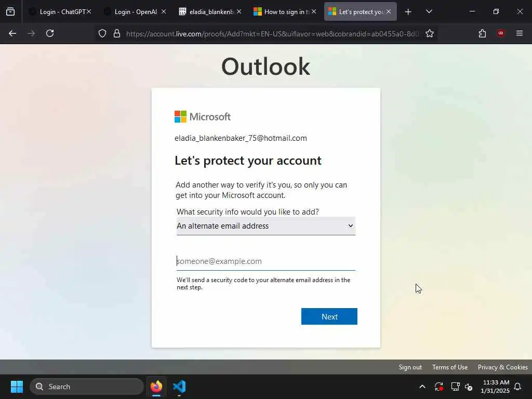The width and height of the screenshot is (532, 399).
Task: Click Firefox taskbar icon
Action: pyautogui.click(x=156, y=387)
